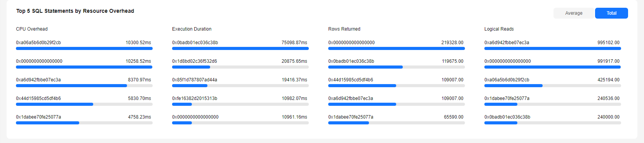This screenshot has width=644, height=143.
Task: Select 0xa6d942fbbe07ec3a in Logical Reads
Action: point(507,43)
